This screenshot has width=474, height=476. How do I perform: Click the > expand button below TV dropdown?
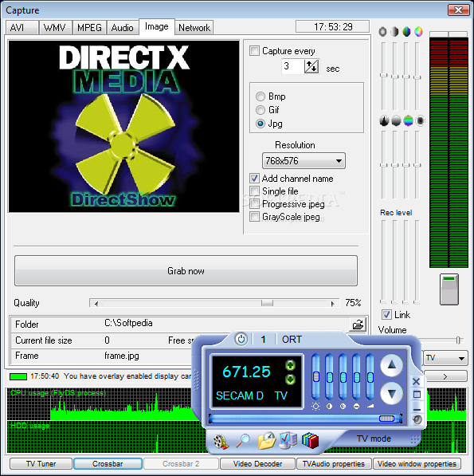[445, 376]
